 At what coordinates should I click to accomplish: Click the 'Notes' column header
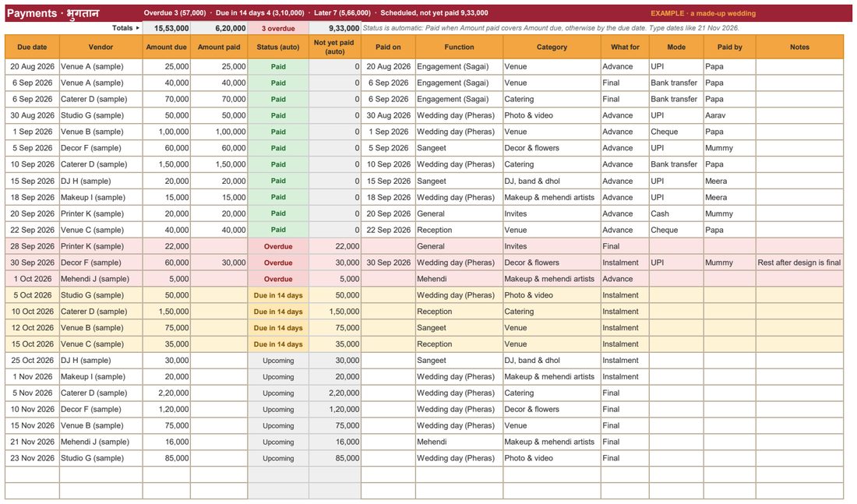799,47
